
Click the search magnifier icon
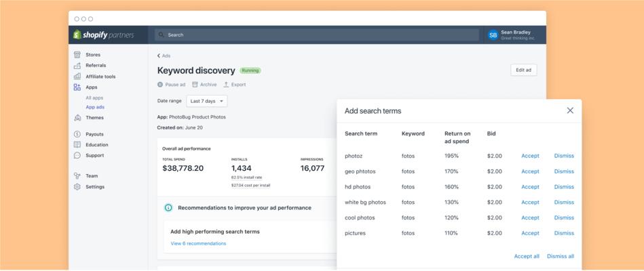161,35
